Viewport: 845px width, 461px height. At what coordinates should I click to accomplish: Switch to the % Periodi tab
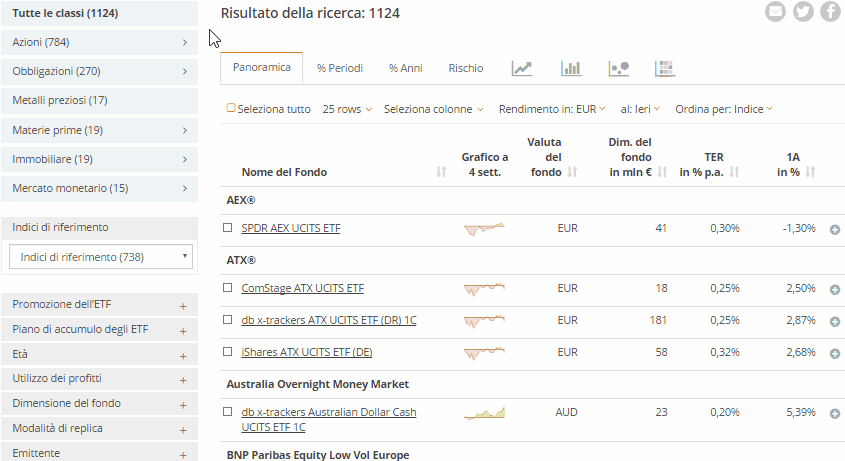(x=340, y=68)
